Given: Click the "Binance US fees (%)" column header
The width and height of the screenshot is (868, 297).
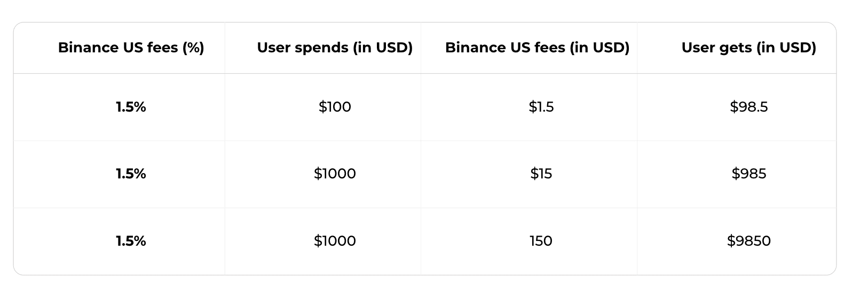Looking at the screenshot, I should (x=131, y=48).
